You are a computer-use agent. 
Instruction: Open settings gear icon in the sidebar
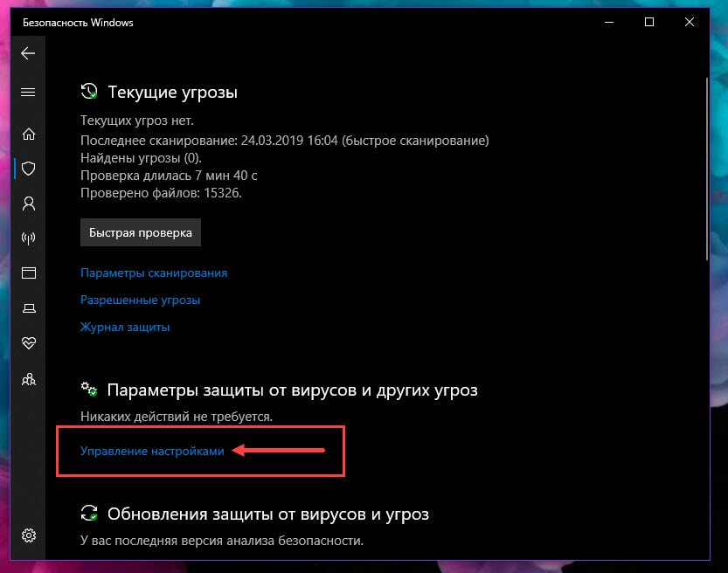click(28, 535)
